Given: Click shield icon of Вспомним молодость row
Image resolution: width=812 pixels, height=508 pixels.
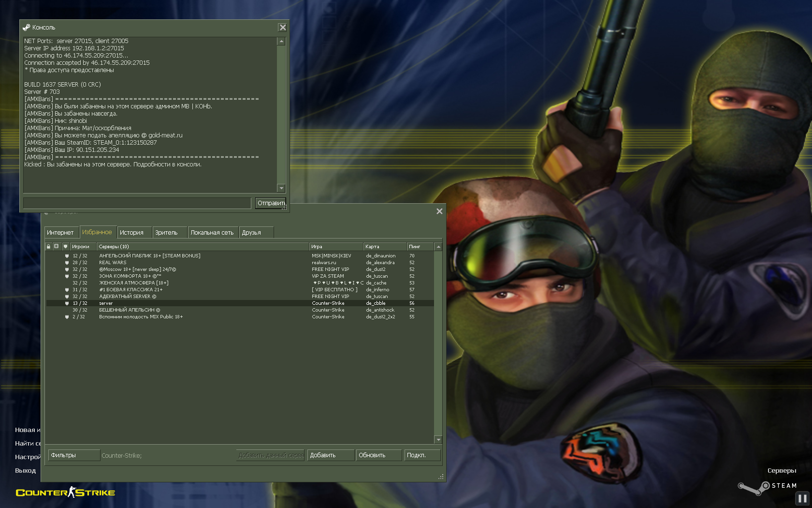Looking at the screenshot, I should (67, 317).
